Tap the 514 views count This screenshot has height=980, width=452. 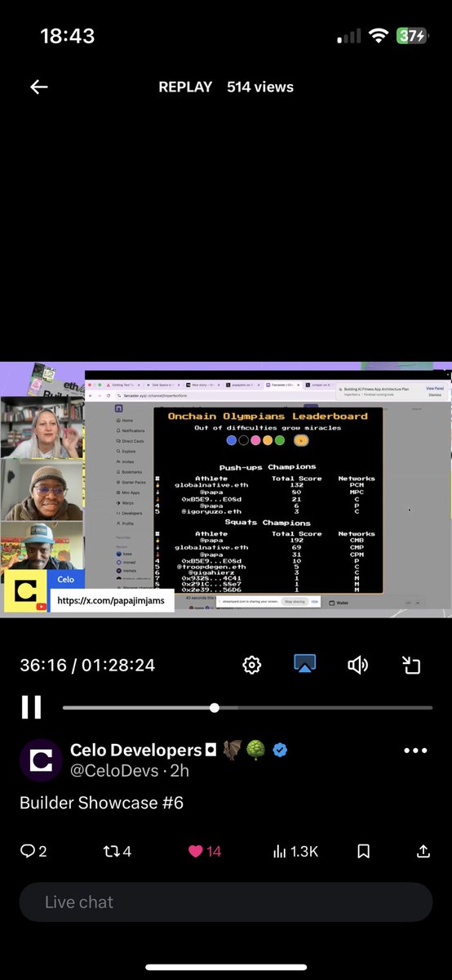tap(260, 87)
